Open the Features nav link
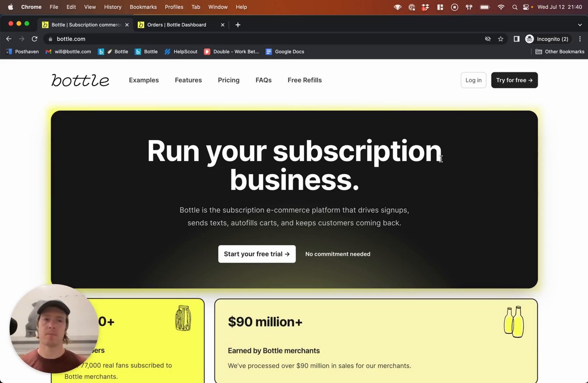This screenshot has width=588, height=383. coord(188,80)
